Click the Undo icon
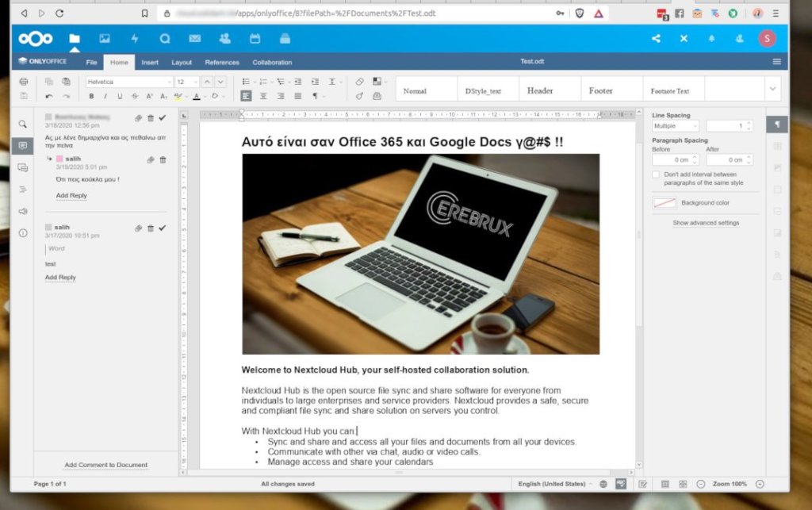The image size is (812, 510). (51, 96)
